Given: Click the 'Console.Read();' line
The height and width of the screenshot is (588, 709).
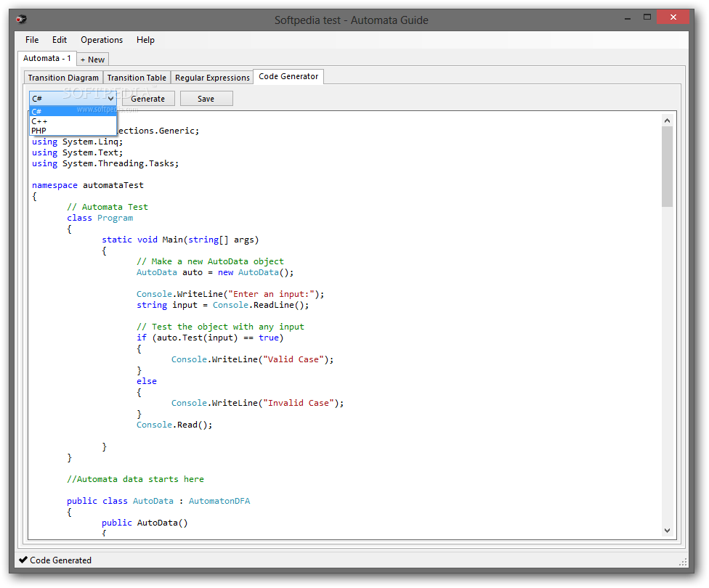Looking at the screenshot, I should point(174,425).
